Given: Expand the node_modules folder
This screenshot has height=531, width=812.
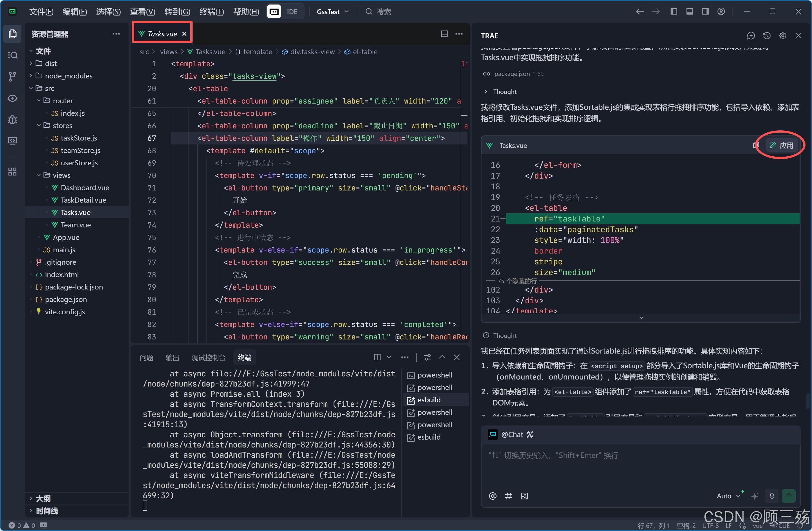Looking at the screenshot, I should (x=68, y=76).
